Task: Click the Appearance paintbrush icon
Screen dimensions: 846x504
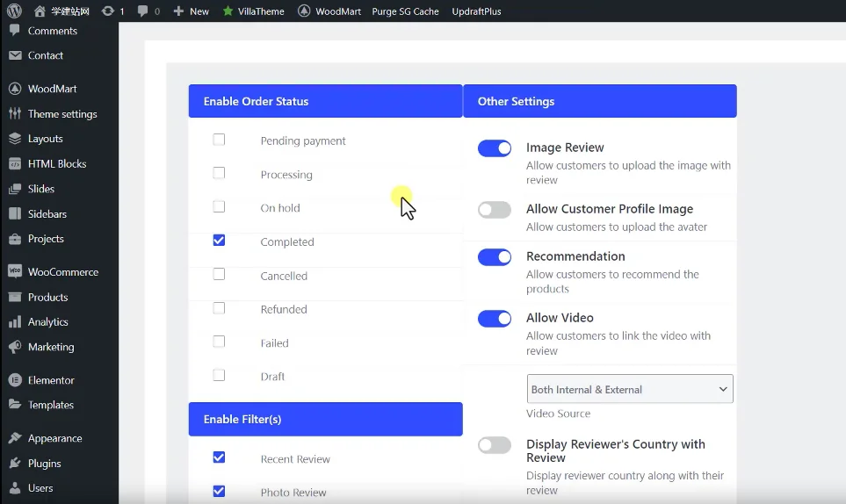Action: coord(15,437)
